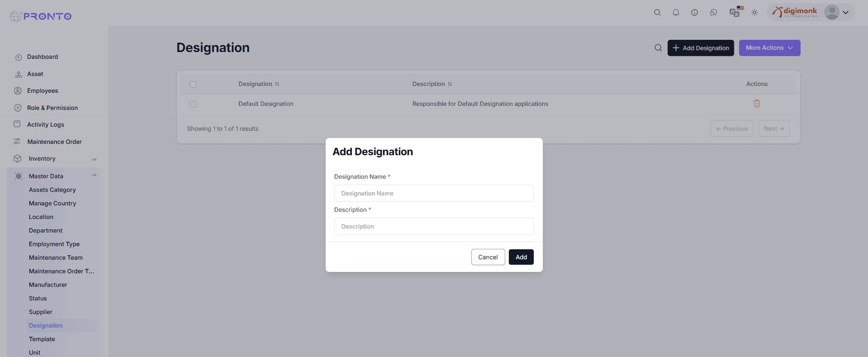Focus the Designation Name input field
868x357 pixels.
434,193
